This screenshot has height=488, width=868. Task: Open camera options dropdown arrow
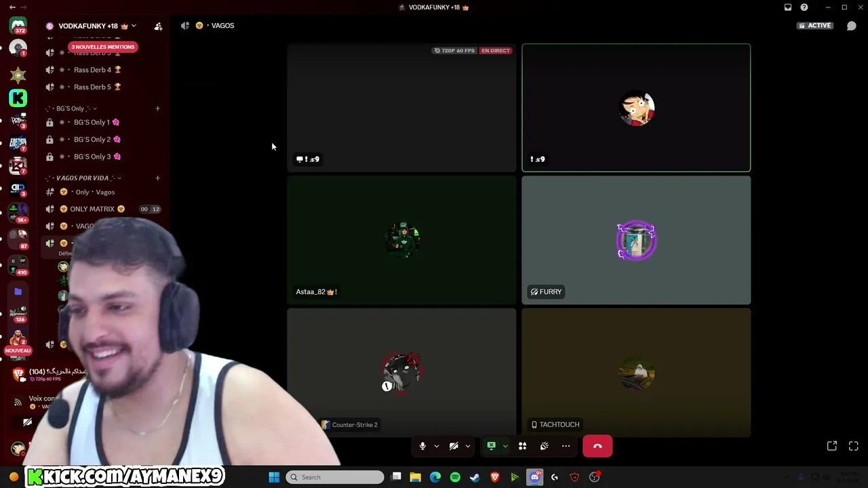coord(467,446)
